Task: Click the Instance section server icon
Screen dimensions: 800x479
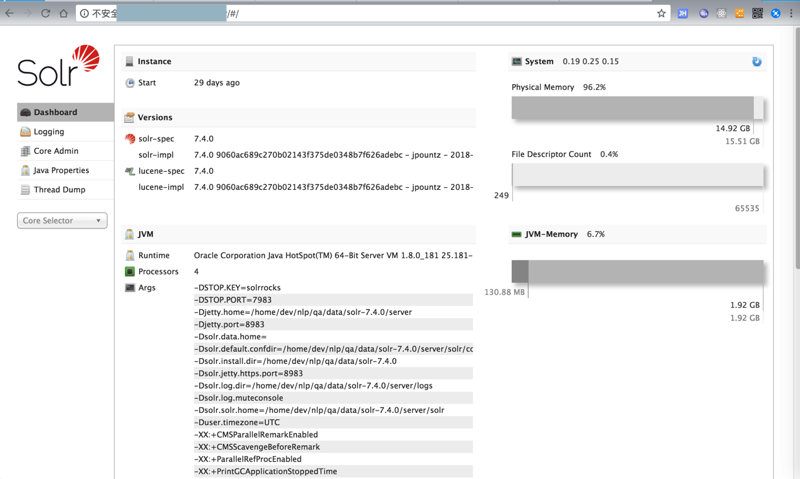Action: pos(130,61)
